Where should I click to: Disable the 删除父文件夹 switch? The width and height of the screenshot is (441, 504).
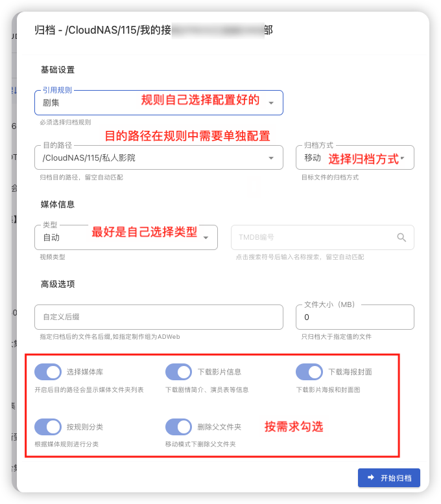(x=178, y=426)
